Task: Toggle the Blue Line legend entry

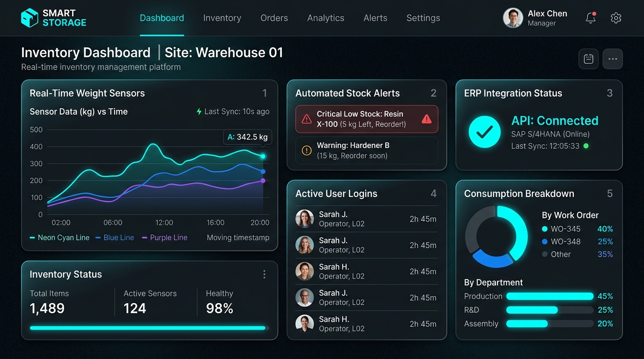Action: point(115,237)
